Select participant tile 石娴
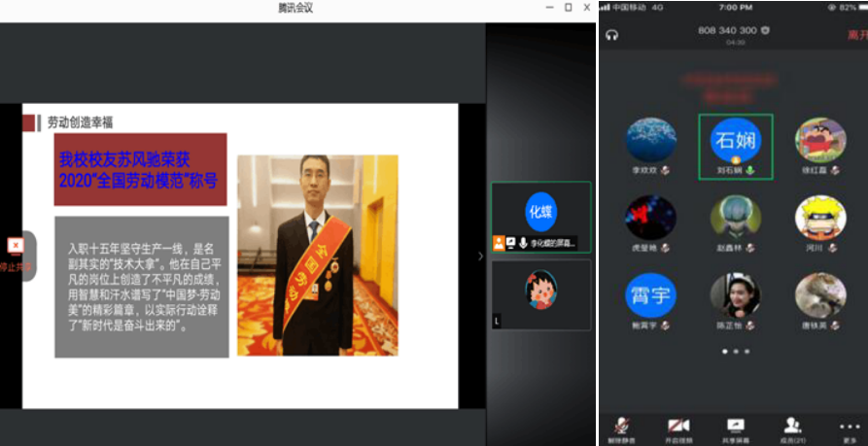The width and height of the screenshot is (868, 446). click(735, 142)
